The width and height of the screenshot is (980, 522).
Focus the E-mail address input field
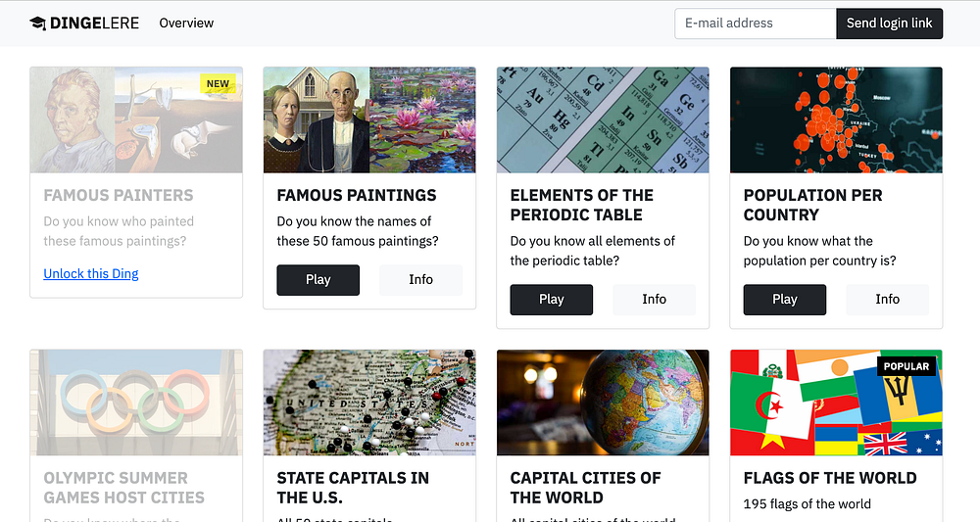point(755,24)
